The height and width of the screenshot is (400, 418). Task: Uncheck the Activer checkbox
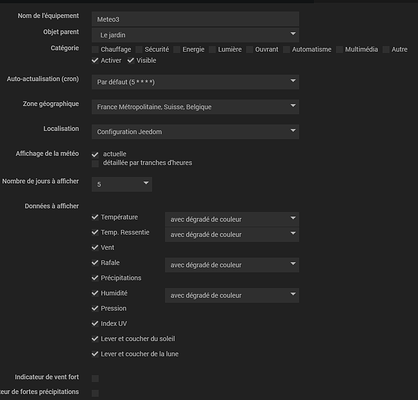click(95, 60)
